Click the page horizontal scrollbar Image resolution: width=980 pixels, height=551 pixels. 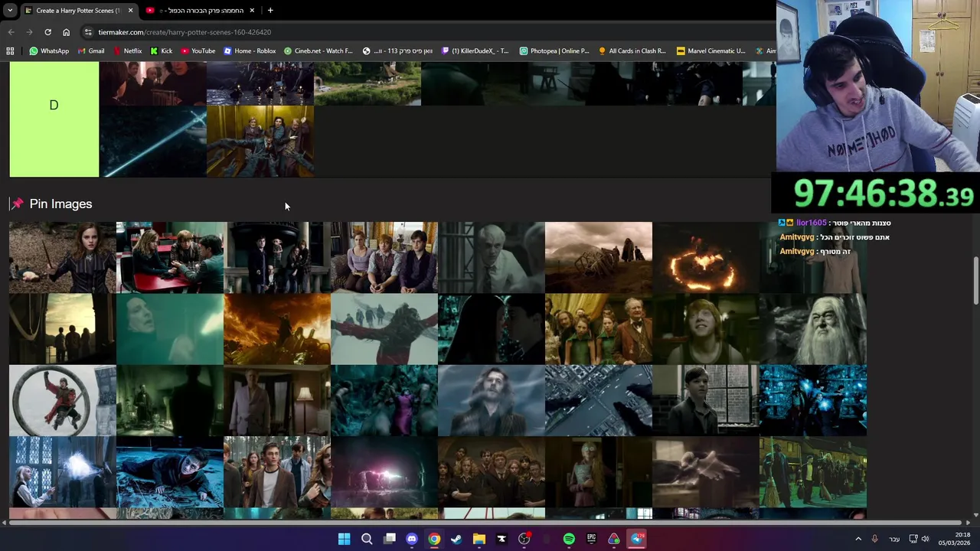click(x=486, y=523)
